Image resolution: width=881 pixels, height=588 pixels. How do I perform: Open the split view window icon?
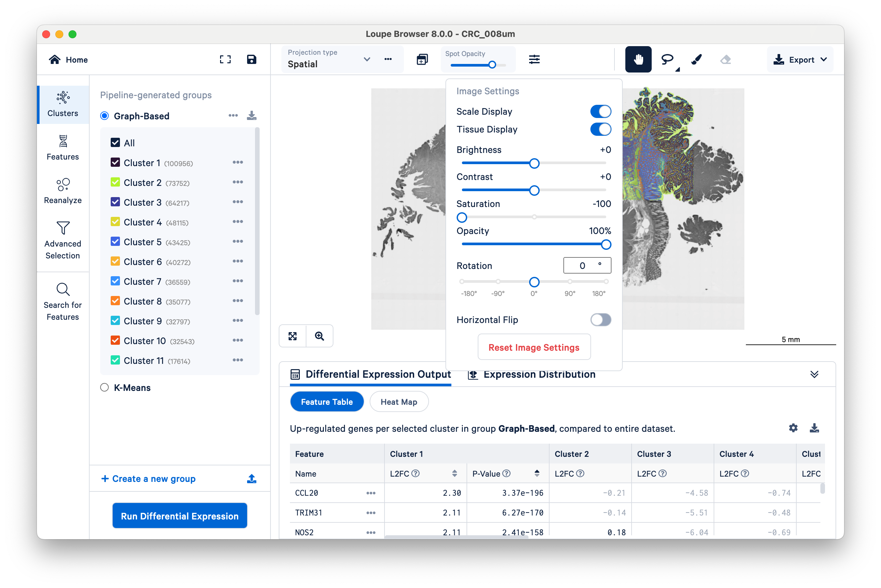pyautogui.click(x=422, y=59)
